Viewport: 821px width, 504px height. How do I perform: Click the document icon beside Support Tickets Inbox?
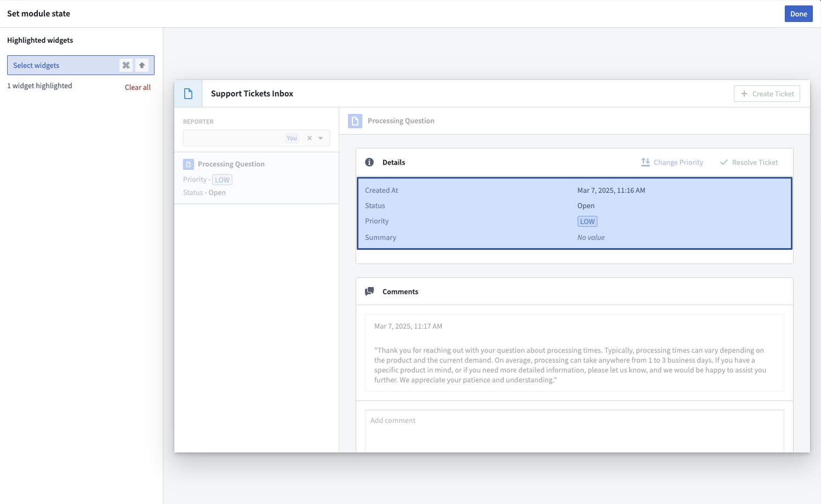coord(188,94)
